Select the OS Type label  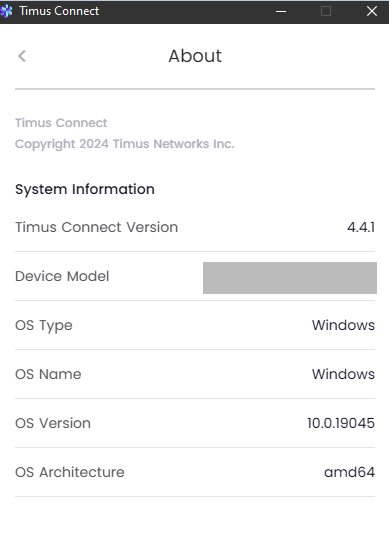point(44,326)
